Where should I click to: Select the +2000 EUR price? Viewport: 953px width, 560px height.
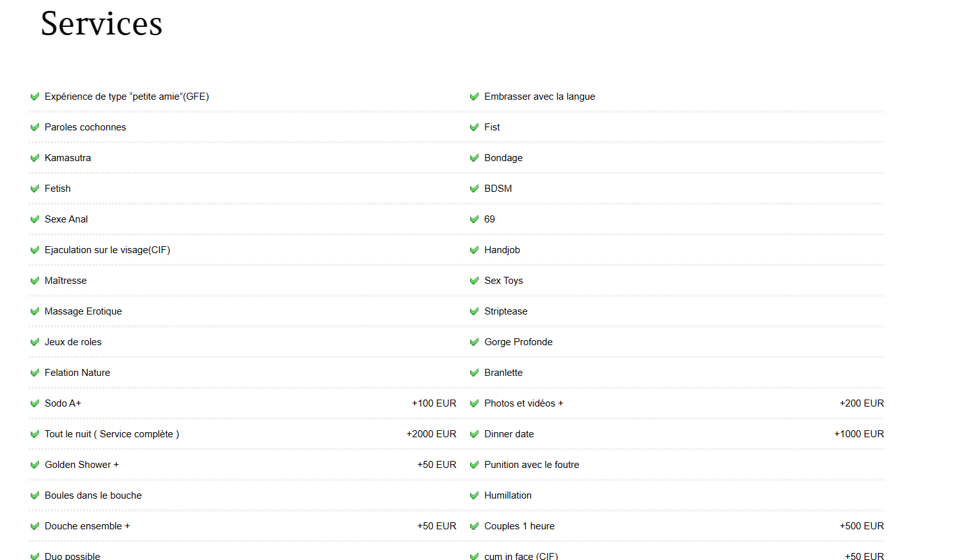[432, 434]
